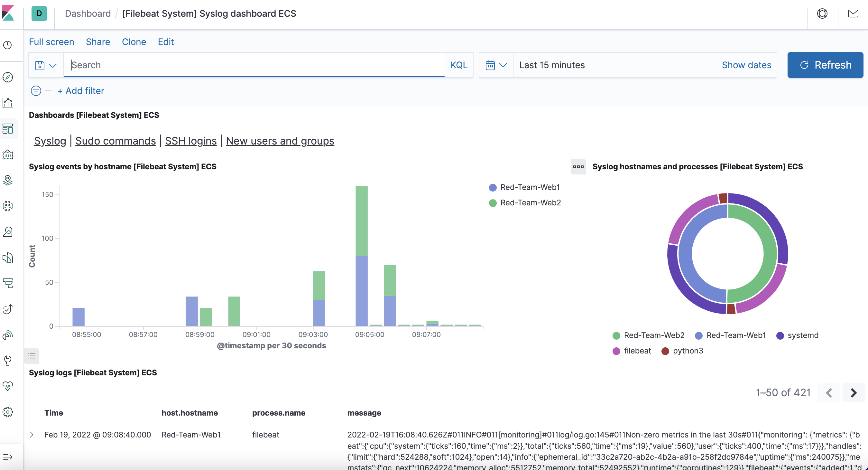
Task: Open Visualize chart icon in sidebar
Action: pyautogui.click(x=7, y=103)
